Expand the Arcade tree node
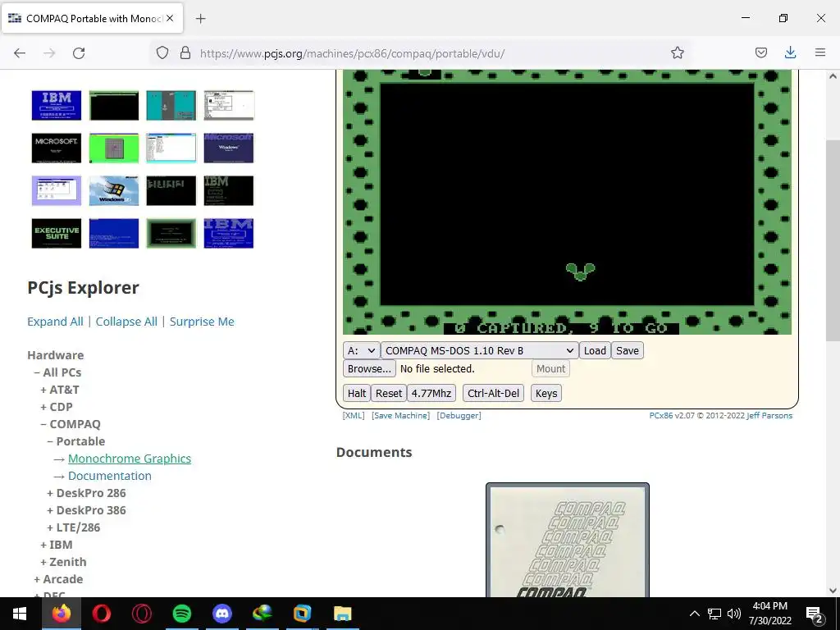The width and height of the screenshot is (840, 630). click(58, 578)
